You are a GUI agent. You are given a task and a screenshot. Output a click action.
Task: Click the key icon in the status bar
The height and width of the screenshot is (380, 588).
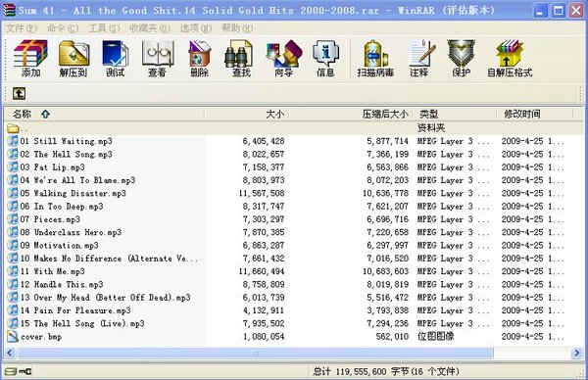pyautogui.click(x=25, y=371)
